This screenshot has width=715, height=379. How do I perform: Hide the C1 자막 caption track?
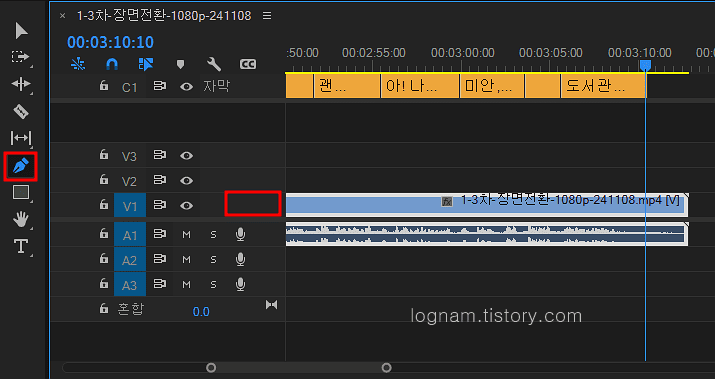pos(186,86)
